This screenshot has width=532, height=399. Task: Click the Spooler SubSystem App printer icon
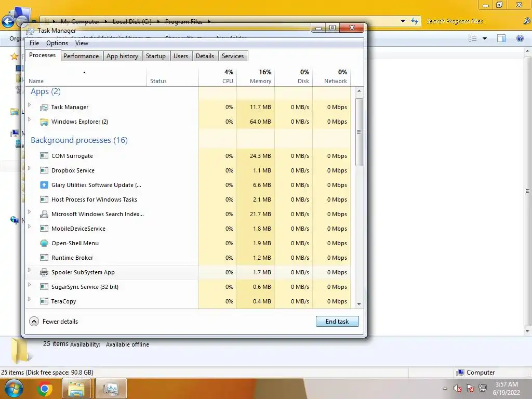click(x=44, y=272)
